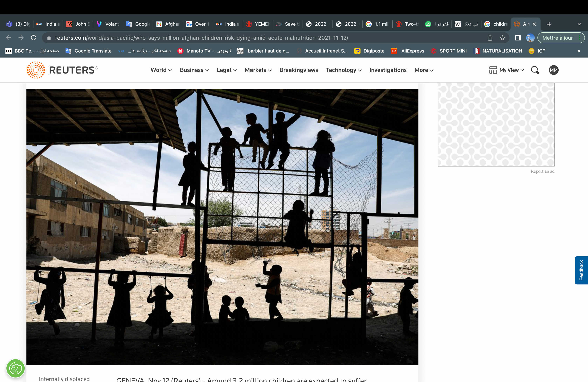Toggle the browser side panel icon
The width and height of the screenshot is (588, 382).
pos(518,38)
